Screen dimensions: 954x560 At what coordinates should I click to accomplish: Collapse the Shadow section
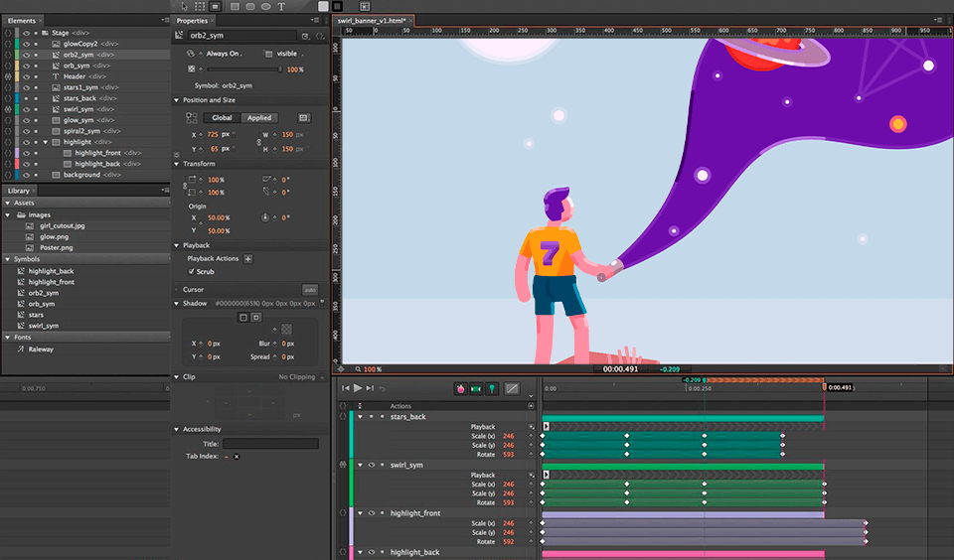tap(177, 304)
